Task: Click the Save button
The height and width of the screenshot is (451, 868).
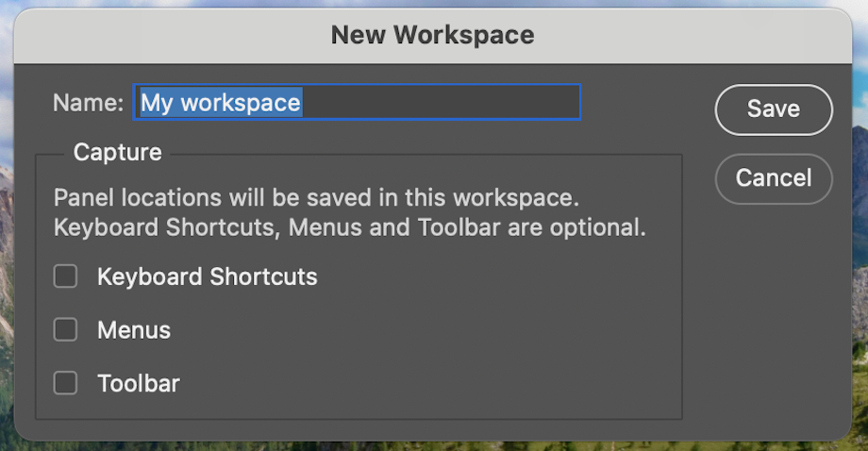Action: coord(774,109)
